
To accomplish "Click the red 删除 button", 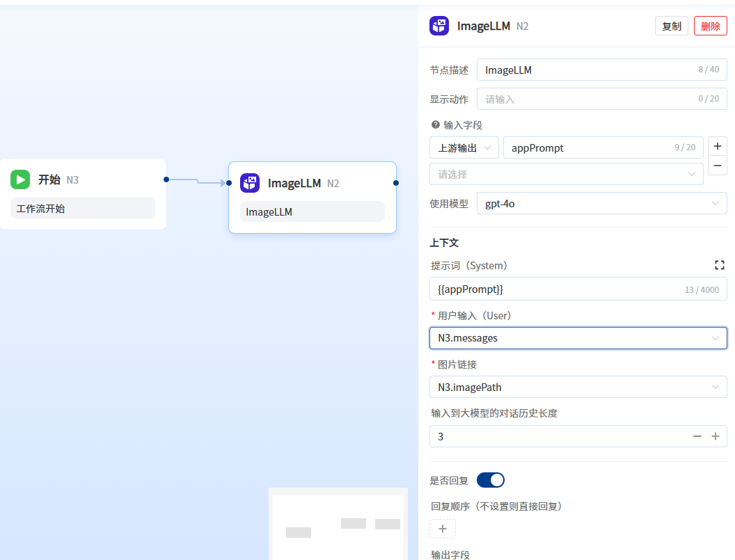I will 711,26.
